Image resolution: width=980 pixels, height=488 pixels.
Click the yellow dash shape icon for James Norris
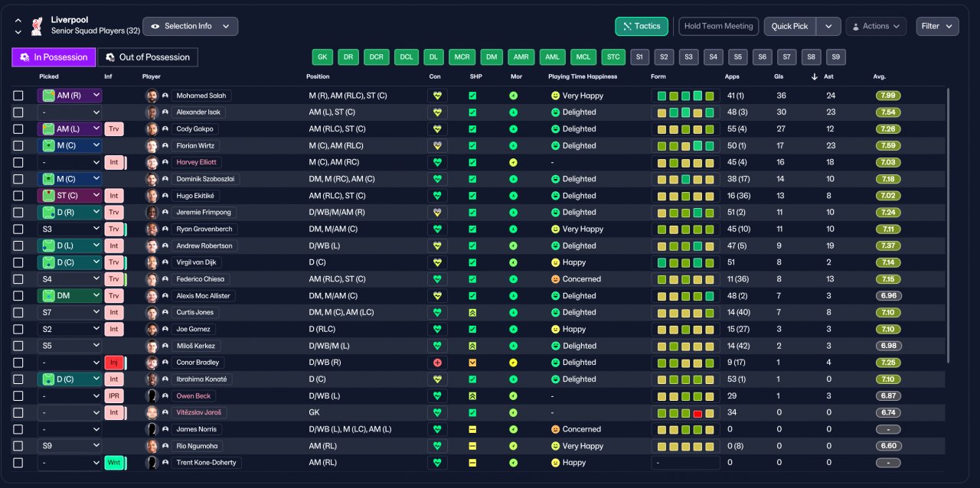point(472,429)
